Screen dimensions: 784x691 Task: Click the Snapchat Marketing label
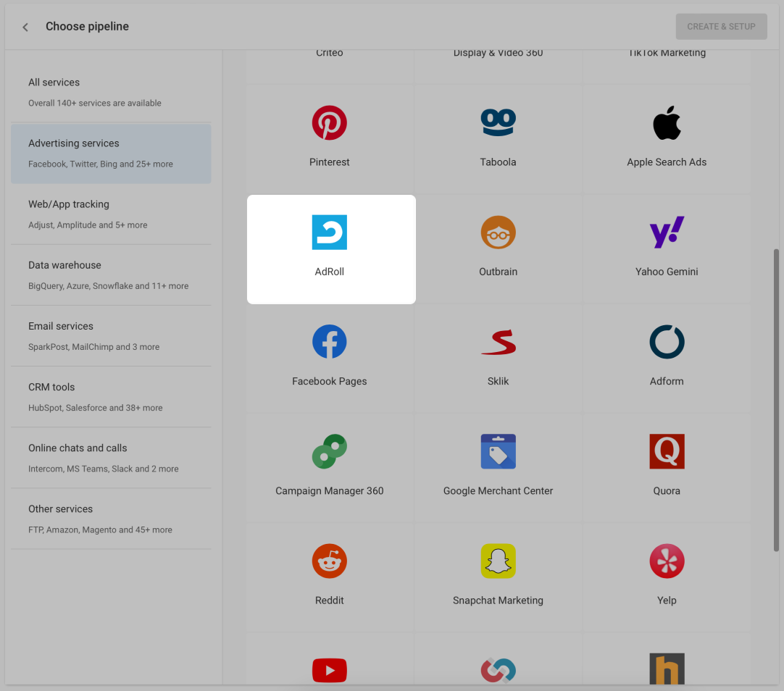[498, 600]
